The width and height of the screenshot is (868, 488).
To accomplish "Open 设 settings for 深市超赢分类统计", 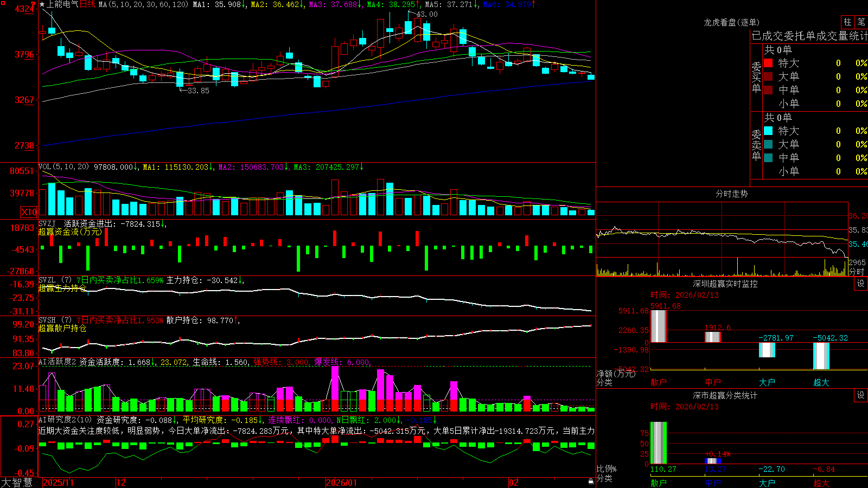I will [x=861, y=395].
